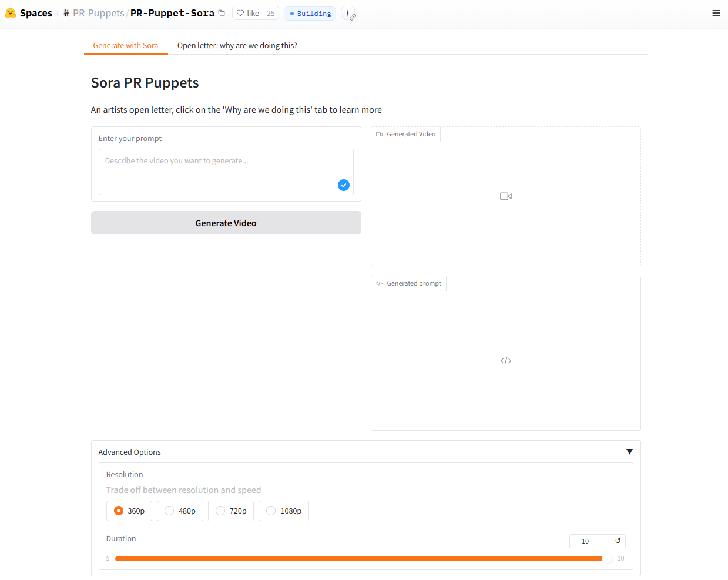This screenshot has width=728, height=580.
Task: Reset duration with the refresh icon
Action: 617,541
